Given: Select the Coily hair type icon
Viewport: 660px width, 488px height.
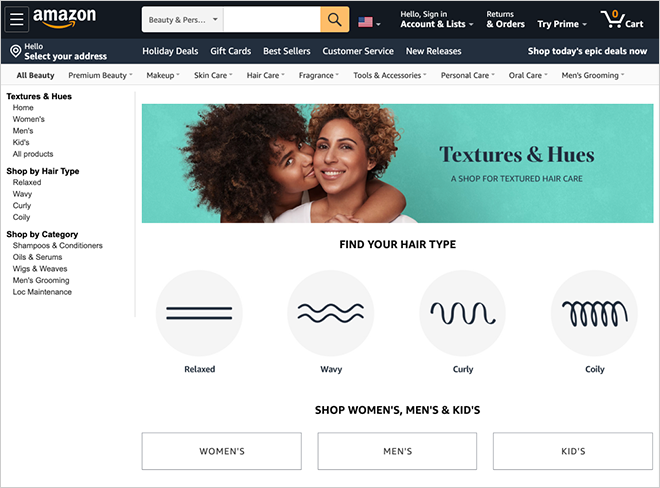Looking at the screenshot, I should 594,313.
